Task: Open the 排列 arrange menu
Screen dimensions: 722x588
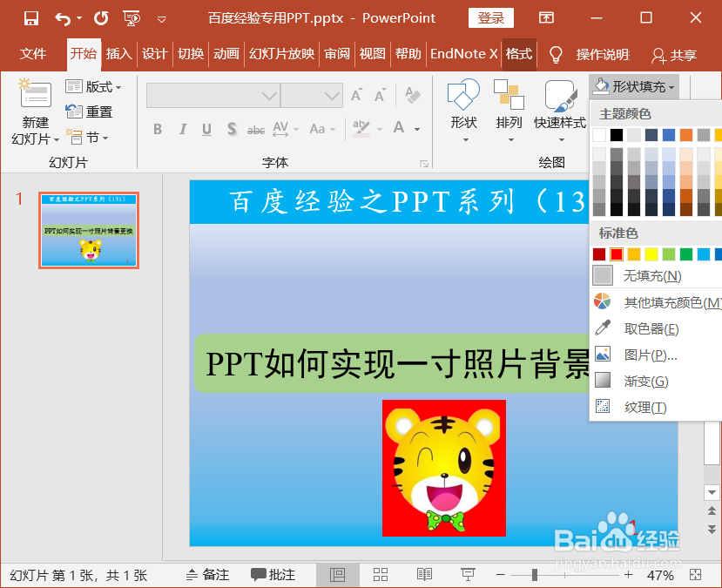Action: coord(509,111)
